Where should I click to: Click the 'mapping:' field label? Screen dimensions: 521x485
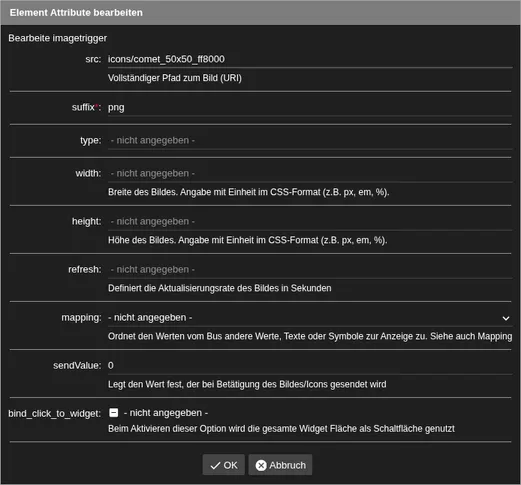(x=81, y=318)
